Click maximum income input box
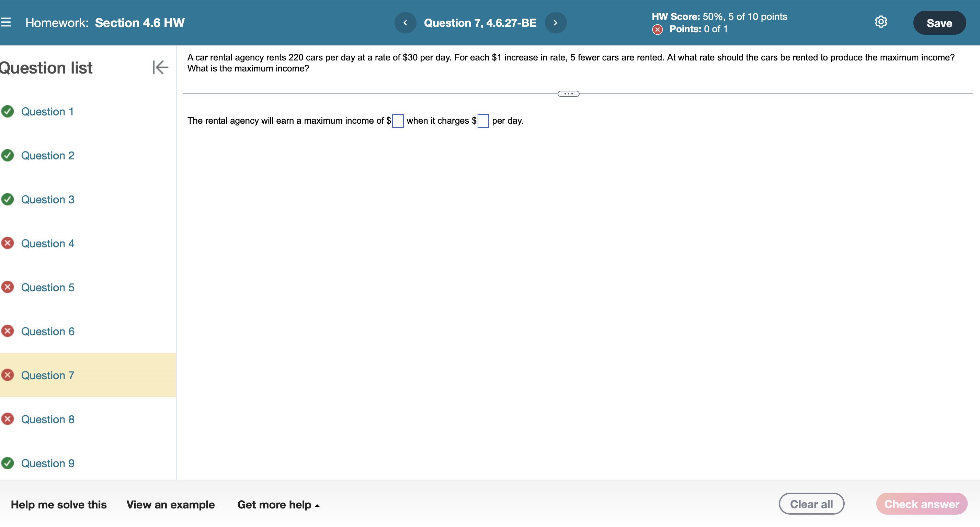Viewport: 980px width, 527px height. pyautogui.click(x=398, y=121)
